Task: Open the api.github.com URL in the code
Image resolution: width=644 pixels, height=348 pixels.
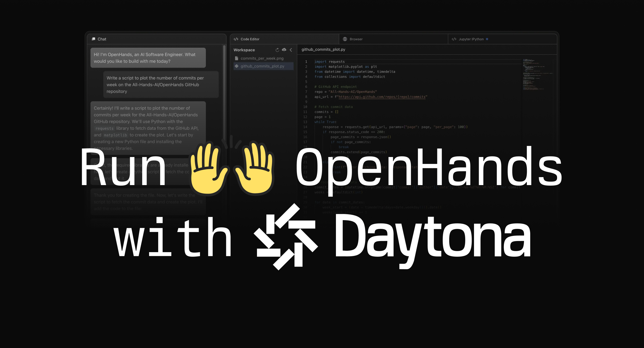Action: coord(382,97)
